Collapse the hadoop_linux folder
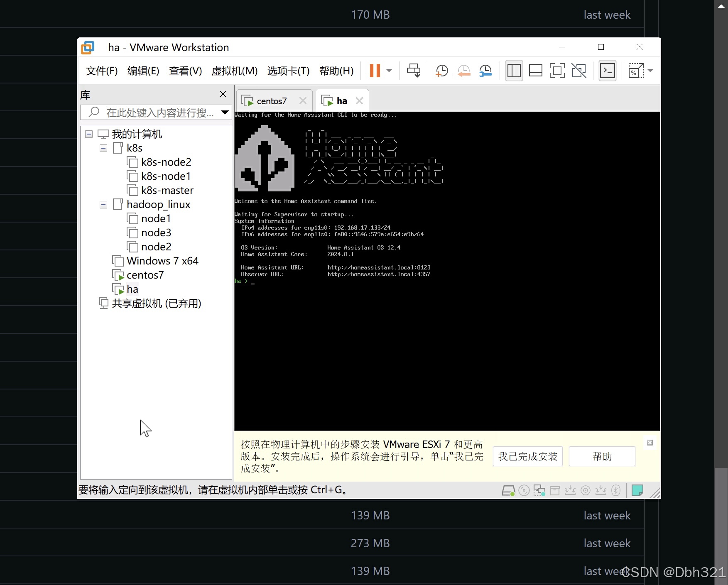728x585 pixels. 103,205
